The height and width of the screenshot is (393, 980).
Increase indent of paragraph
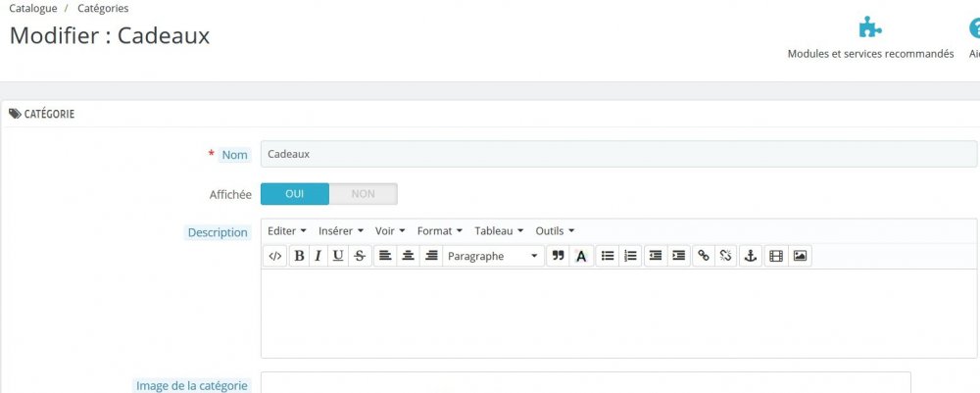point(679,256)
